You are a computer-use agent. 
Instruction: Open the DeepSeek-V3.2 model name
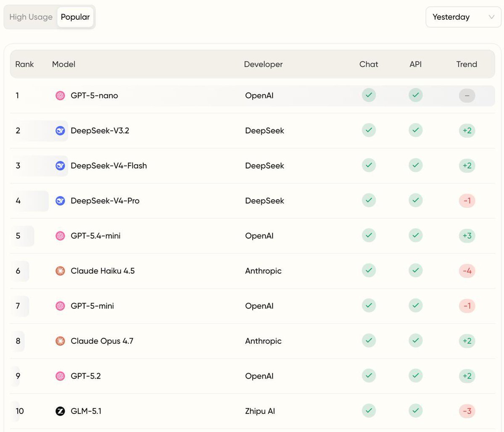pyautogui.click(x=100, y=131)
